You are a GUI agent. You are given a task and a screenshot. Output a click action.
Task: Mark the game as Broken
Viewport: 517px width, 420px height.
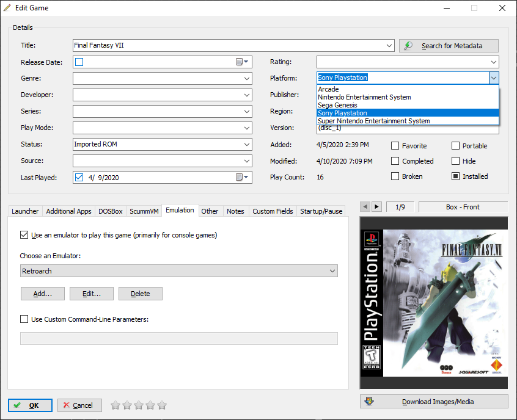[x=395, y=176]
